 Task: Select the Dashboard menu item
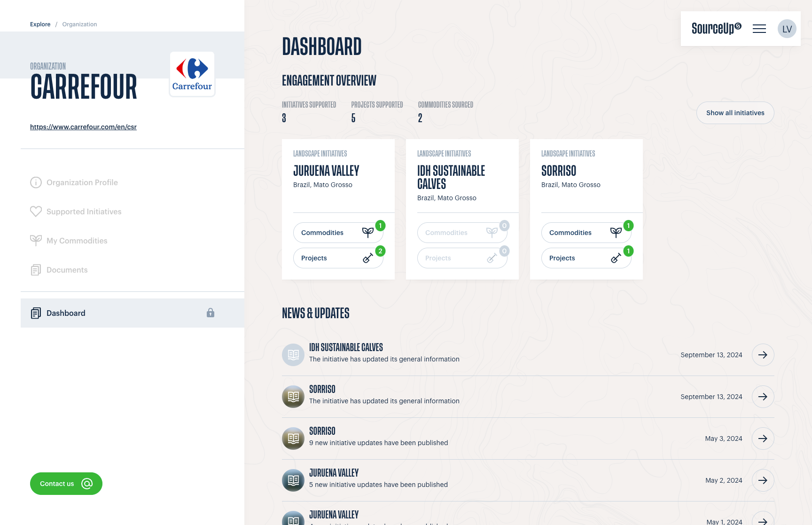[x=133, y=313]
